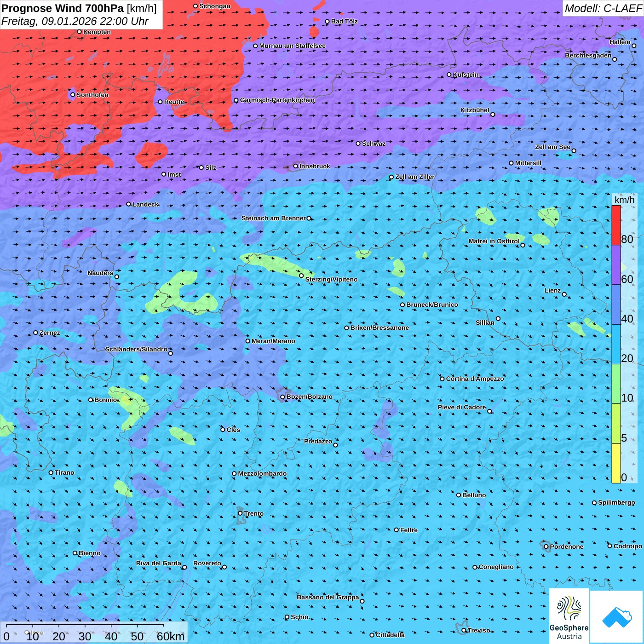644x644 pixels.
Task: Click the Mittersill label
Action: (529, 163)
